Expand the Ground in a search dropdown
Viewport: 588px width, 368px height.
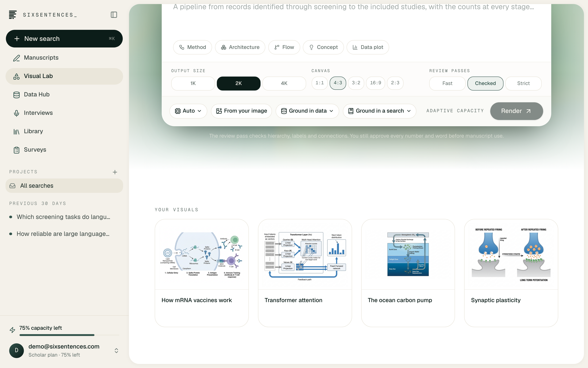(x=379, y=111)
